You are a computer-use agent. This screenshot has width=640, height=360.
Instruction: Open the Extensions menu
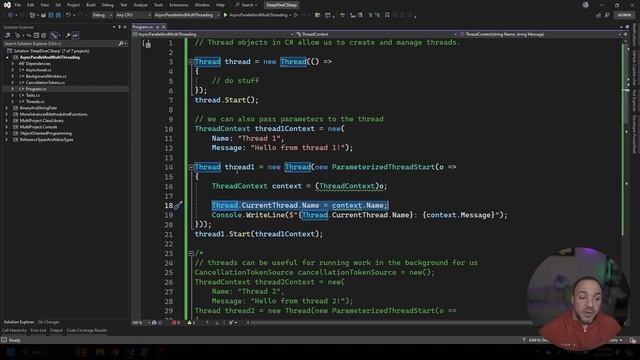click(x=179, y=5)
